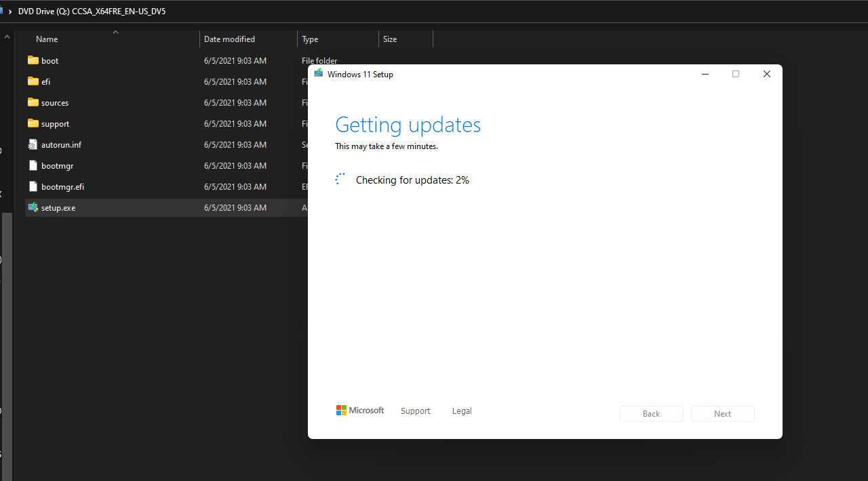Image resolution: width=868 pixels, height=481 pixels.
Task: Click the efi folder icon
Action: click(x=33, y=81)
